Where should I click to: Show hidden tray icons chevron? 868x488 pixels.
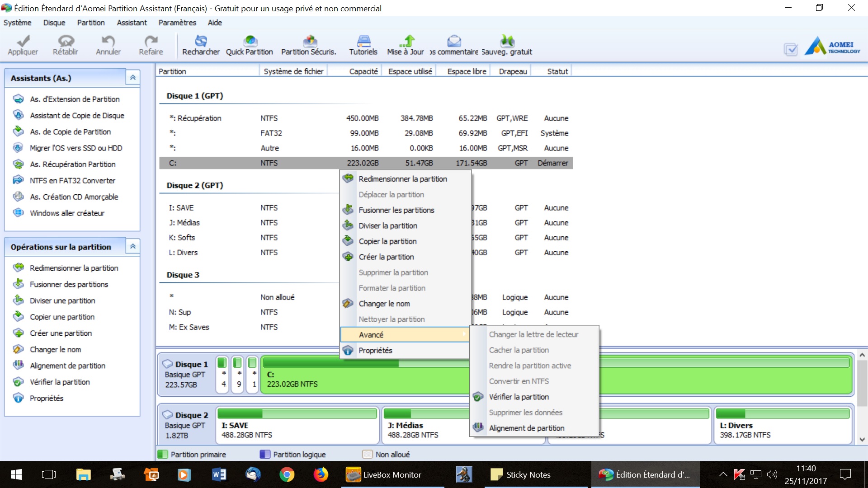pos(723,474)
